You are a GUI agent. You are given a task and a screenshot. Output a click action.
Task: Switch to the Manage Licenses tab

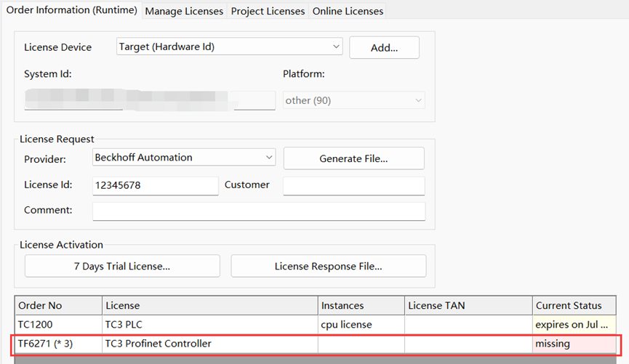pos(184,11)
